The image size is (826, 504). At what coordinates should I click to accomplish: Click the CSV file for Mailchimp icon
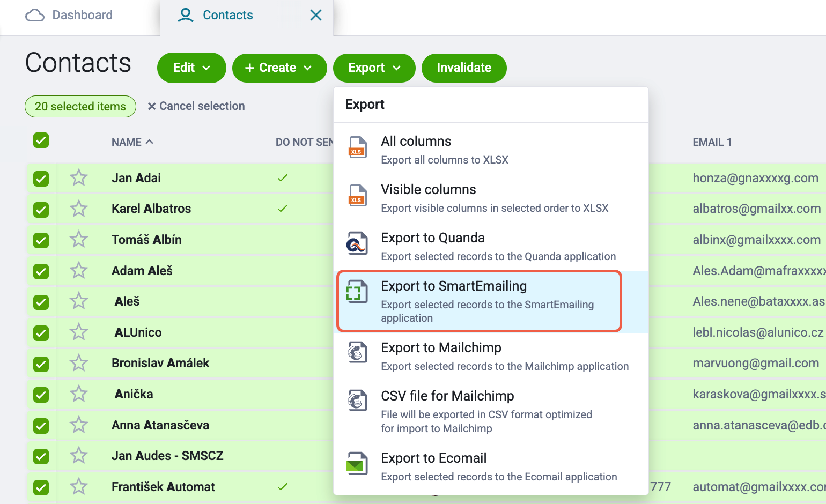point(357,402)
